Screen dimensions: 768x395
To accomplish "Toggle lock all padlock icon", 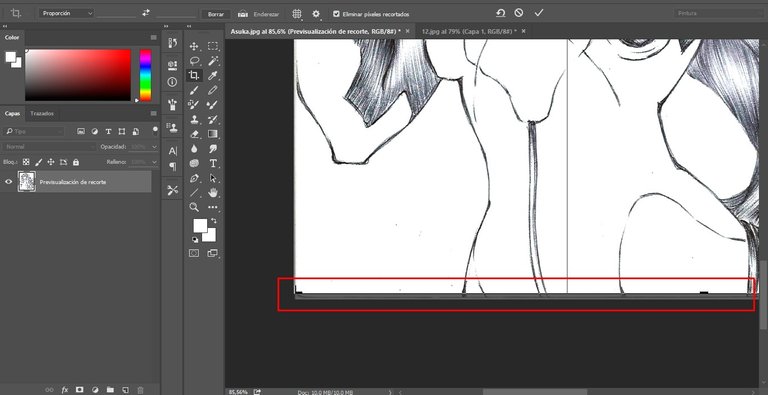I will point(76,162).
